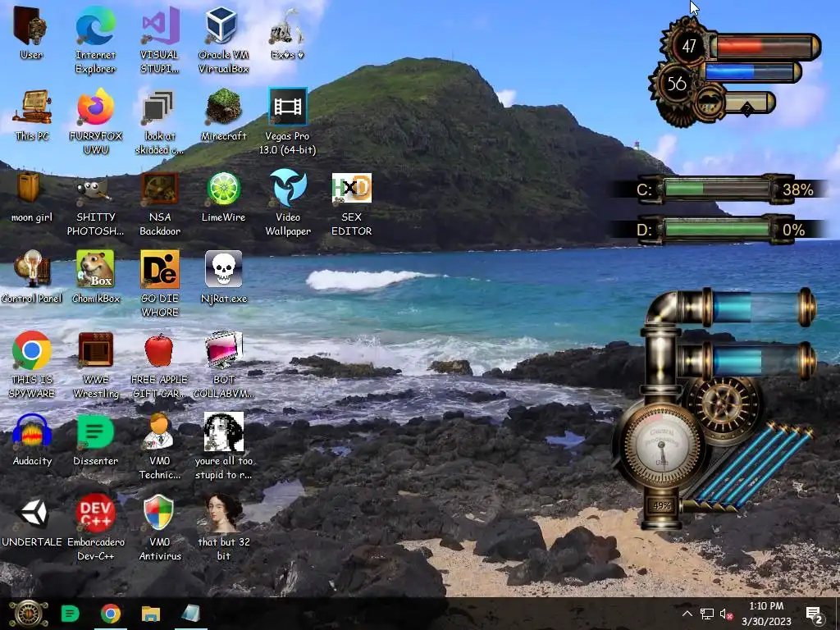
Task: Launch the UNDERTALE Unity shortcut
Action: click(32, 521)
